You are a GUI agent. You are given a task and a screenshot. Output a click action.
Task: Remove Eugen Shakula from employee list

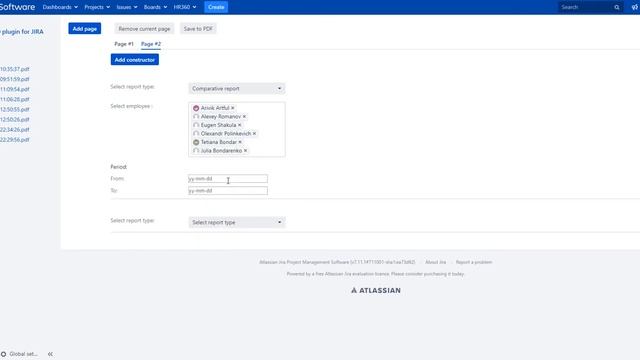(x=240, y=125)
